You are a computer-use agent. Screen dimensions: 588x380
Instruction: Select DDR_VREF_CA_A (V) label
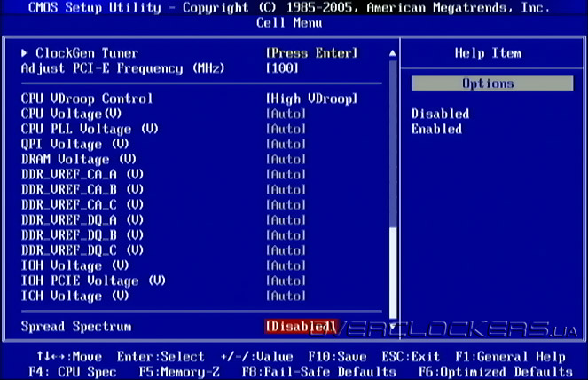tap(82, 174)
